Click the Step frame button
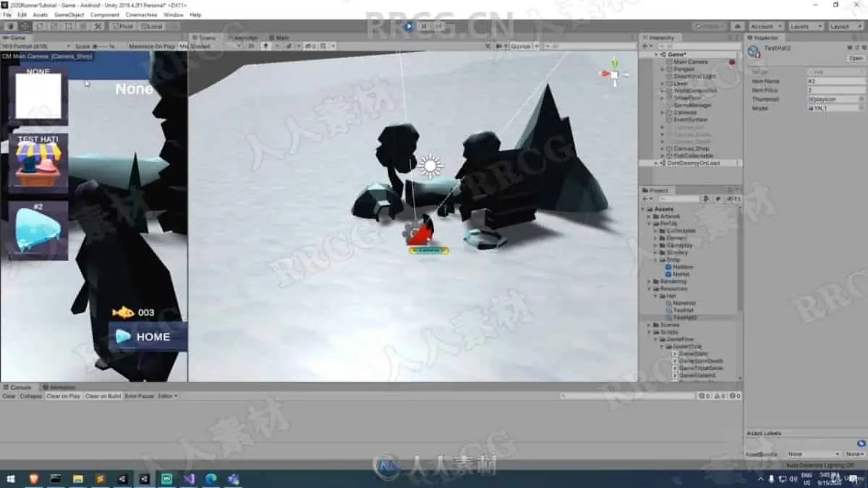 (x=438, y=26)
